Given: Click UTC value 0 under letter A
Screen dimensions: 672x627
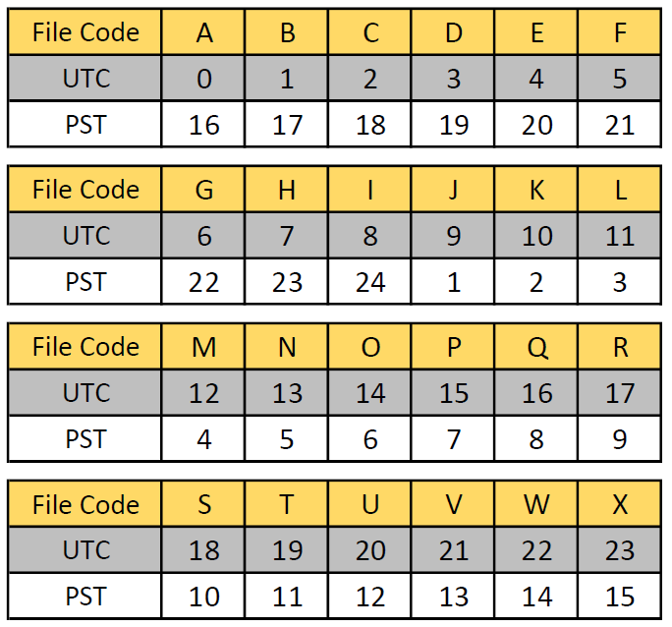Looking at the screenshot, I should [204, 79].
